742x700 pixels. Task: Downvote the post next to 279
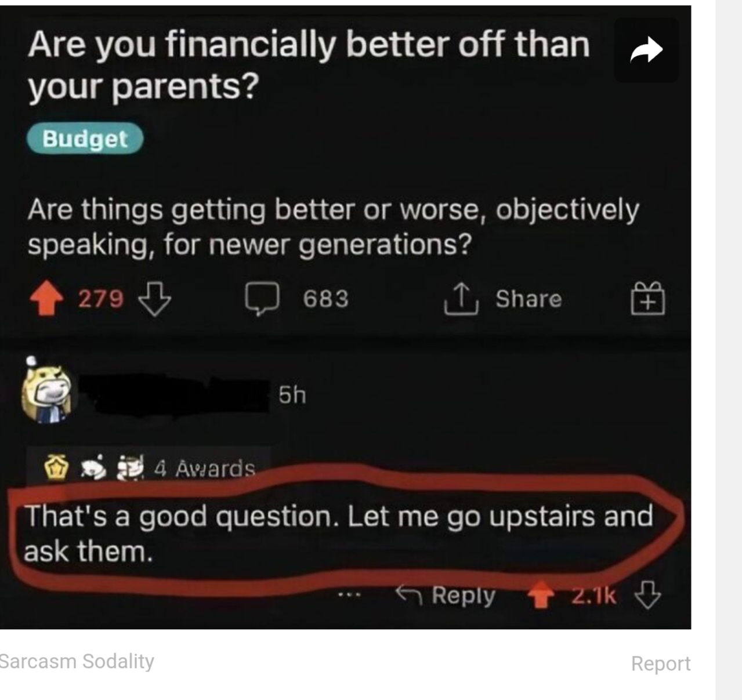point(155,299)
